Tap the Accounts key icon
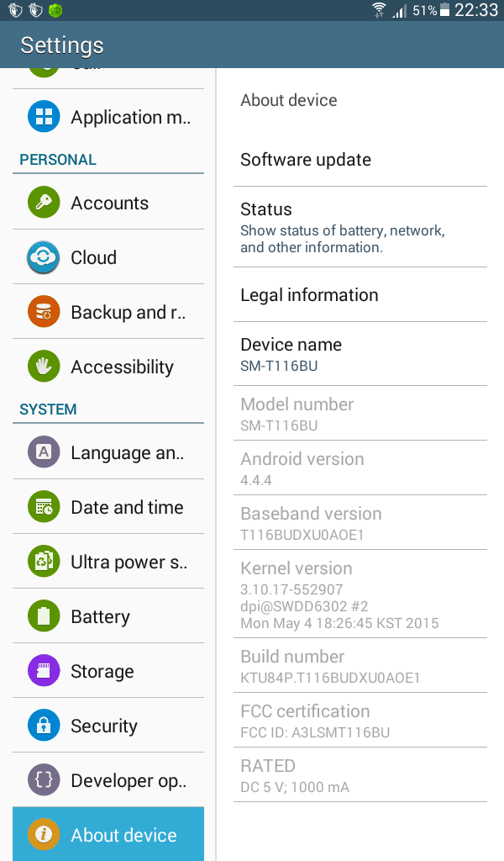The width and height of the screenshot is (504, 861). pos(44,202)
